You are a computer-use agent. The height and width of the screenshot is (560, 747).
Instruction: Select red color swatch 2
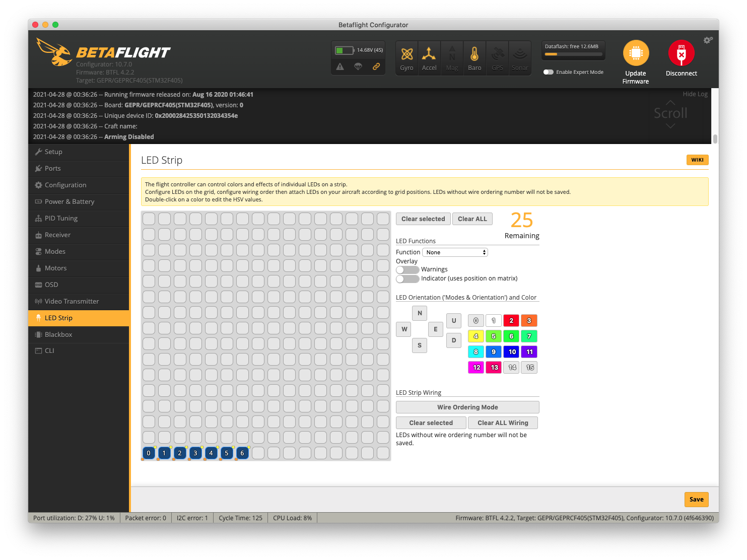(511, 320)
